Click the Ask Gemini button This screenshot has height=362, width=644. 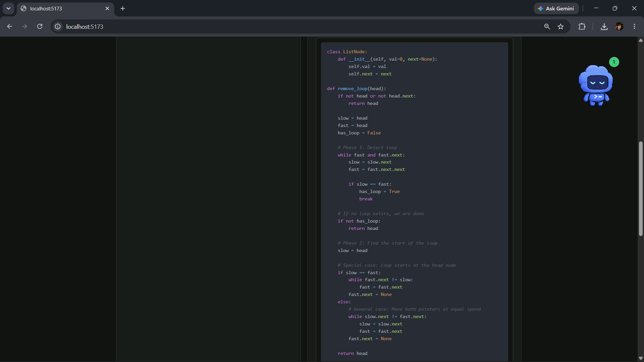pyautogui.click(x=556, y=8)
